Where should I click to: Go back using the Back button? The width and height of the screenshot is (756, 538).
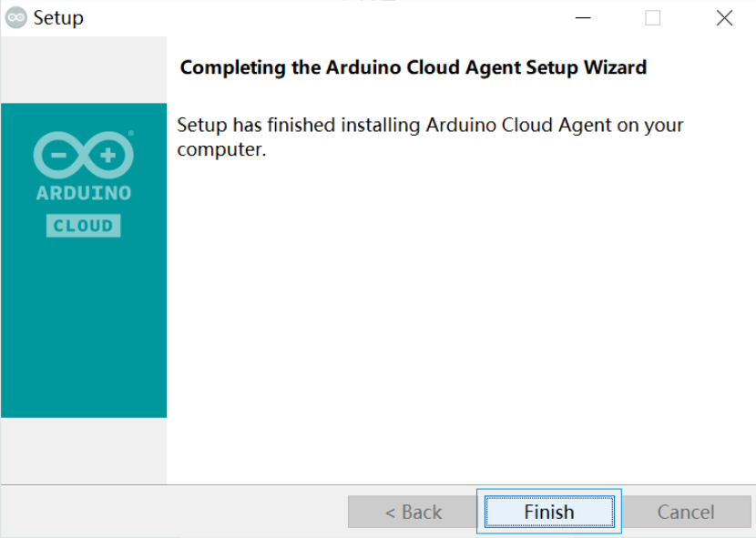pos(413,512)
